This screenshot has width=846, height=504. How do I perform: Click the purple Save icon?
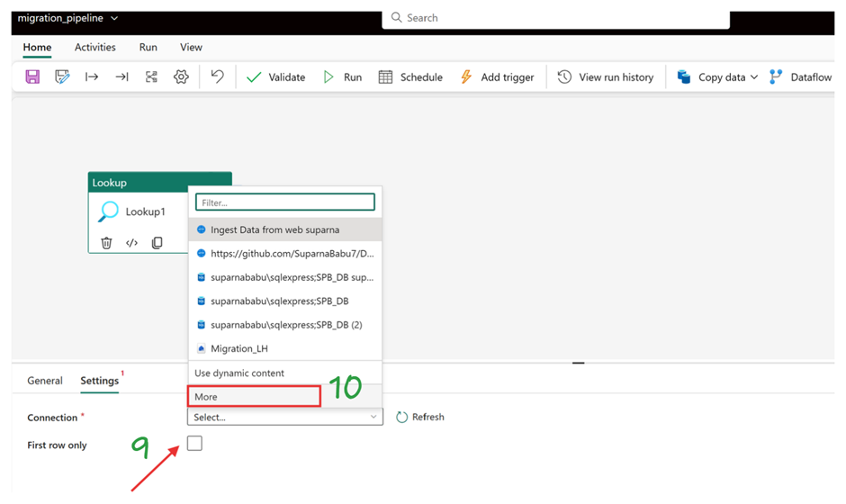tap(32, 76)
